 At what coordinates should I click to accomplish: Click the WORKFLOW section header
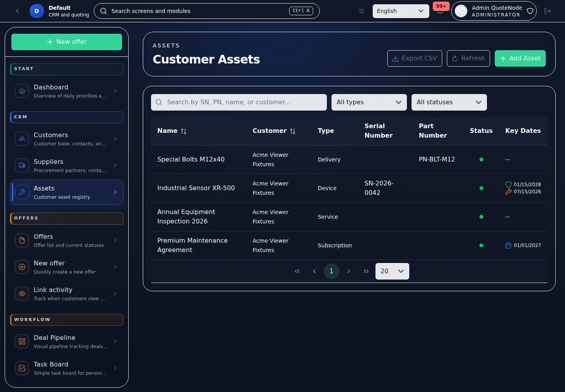(x=67, y=320)
